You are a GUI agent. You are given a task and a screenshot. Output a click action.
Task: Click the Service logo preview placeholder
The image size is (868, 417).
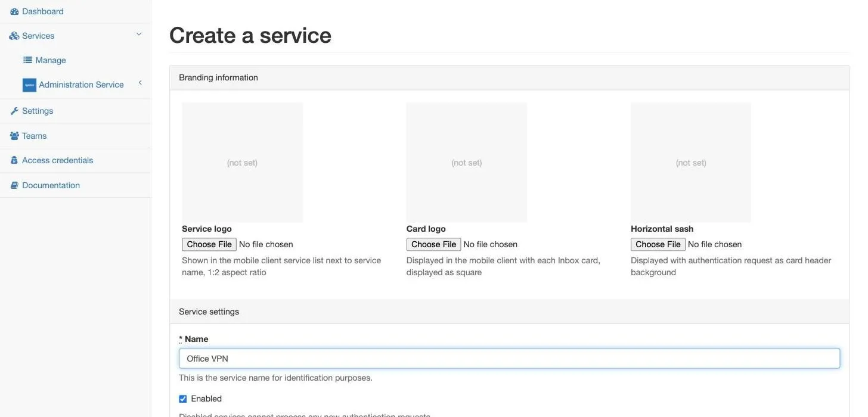pyautogui.click(x=243, y=163)
